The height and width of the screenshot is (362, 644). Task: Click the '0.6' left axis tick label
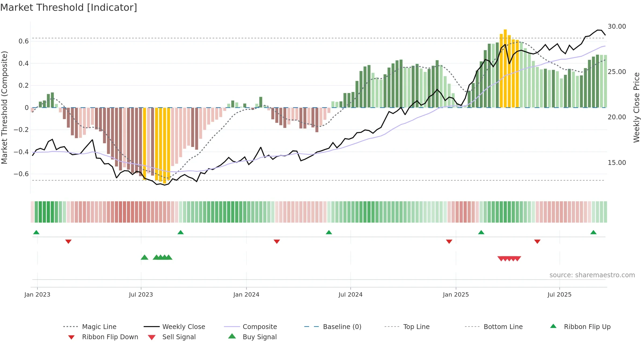(24, 41)
